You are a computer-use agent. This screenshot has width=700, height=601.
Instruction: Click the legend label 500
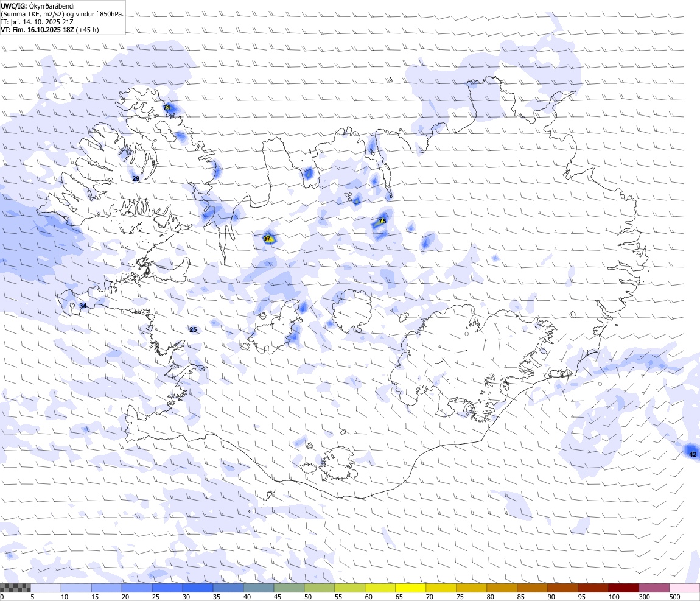click(x=674, y=597)
